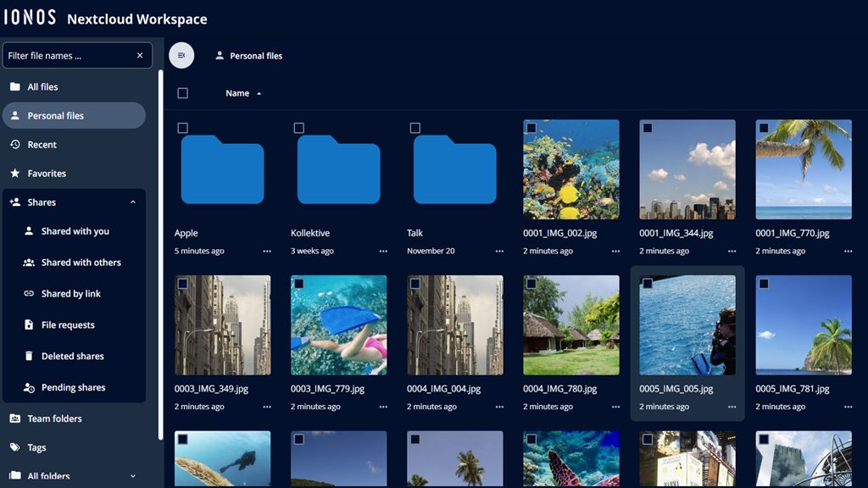This screenshot has height=488, width=868.
Task: Open the Personal files breadcrumb link
Action: [x=248, y=55]
